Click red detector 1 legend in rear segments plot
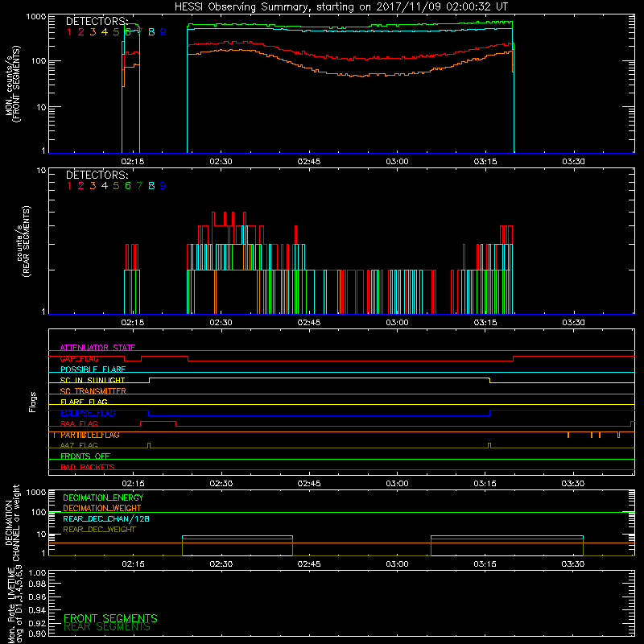The image size is (644, 644). [x=69, y=186]
